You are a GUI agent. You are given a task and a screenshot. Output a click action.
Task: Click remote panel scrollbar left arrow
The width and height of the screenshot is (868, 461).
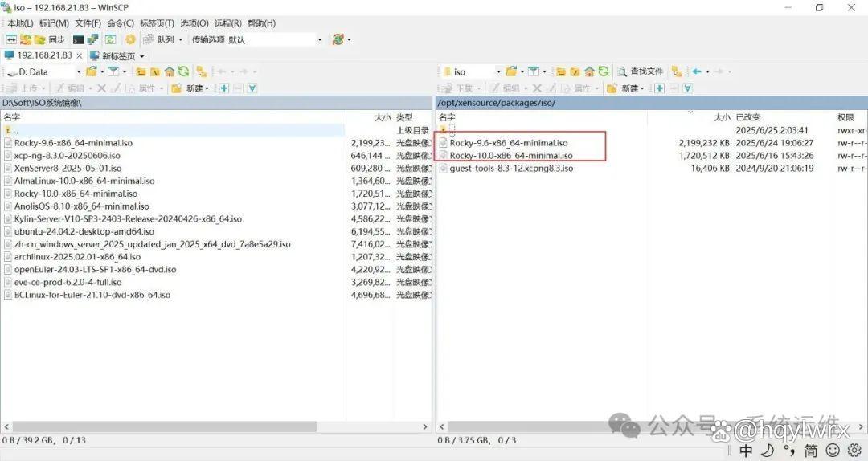pyautogui.click(x=442, y=426)
